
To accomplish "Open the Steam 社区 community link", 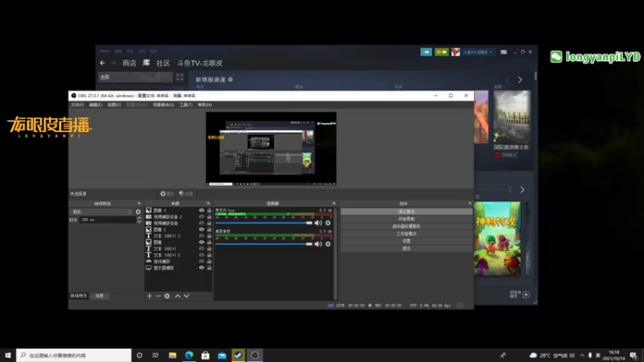I will tap(163, 64).
